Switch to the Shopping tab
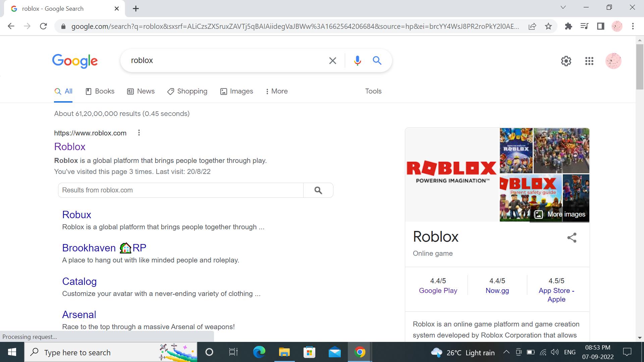644x362 pixels. (x=187, y=91)
